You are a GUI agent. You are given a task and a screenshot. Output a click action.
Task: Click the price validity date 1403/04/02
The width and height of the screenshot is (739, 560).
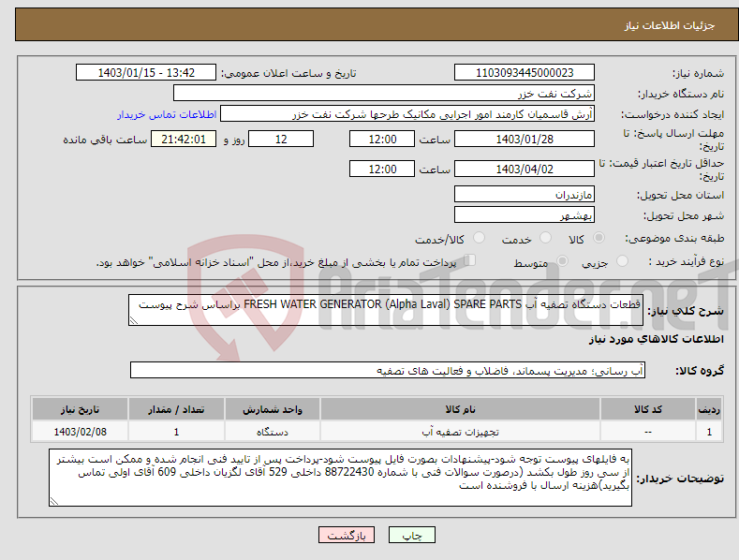click(x=525, y=169)
